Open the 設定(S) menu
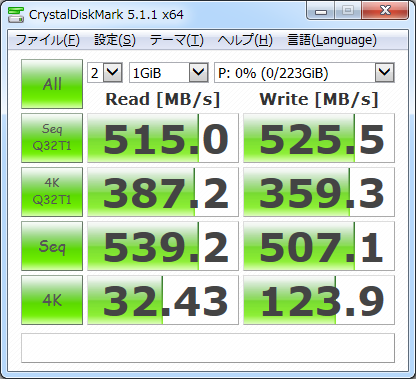 coord(115,40)
